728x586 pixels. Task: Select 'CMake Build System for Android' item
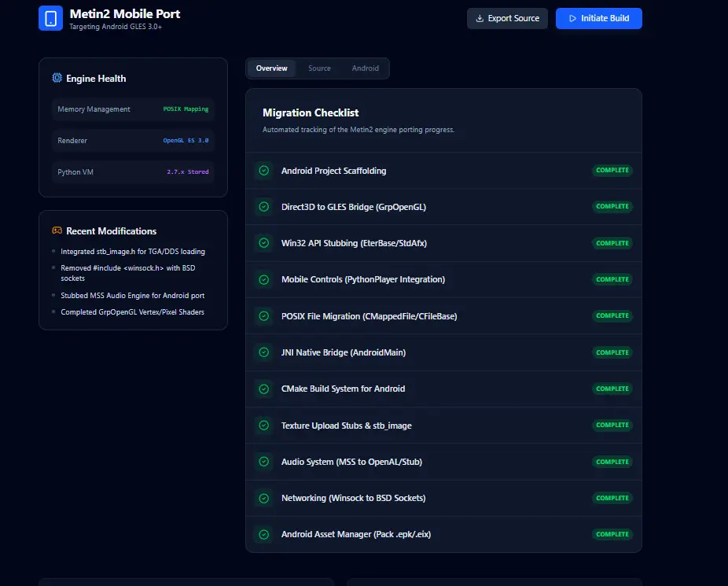(343, 389)
